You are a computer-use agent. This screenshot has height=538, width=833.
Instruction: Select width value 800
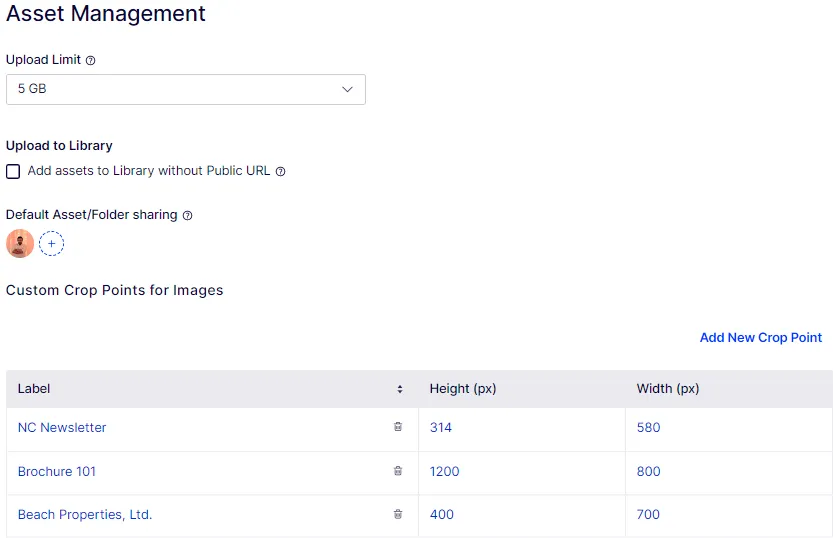(x=648, y=472)
